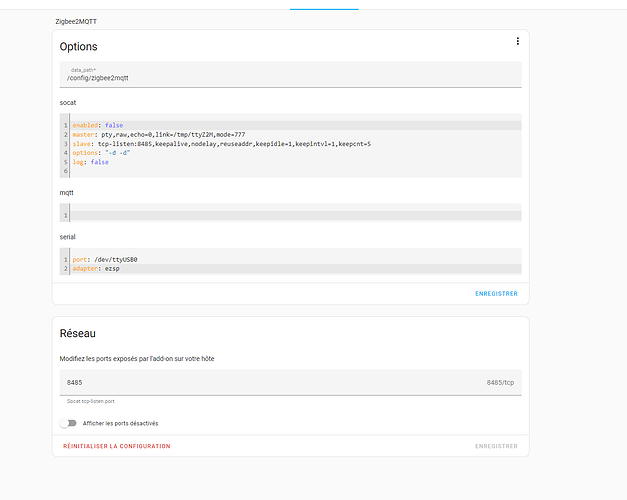Screen dimensions: 627x500
Task: Click line number 2 in serial editor gutter
Action: (x=64, y=268)
